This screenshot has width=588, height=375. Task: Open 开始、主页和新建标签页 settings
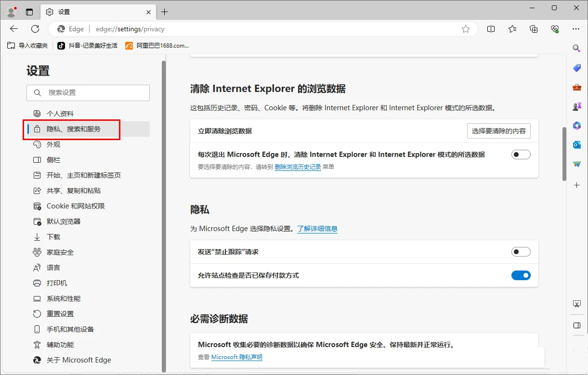[88, 175]
